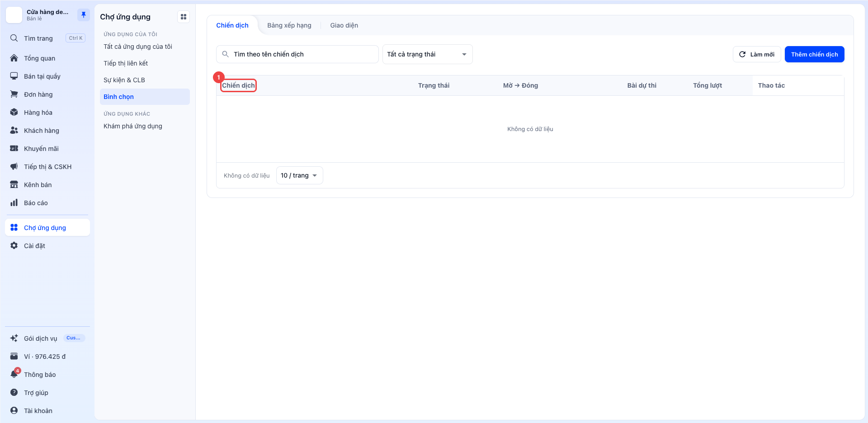Expand the Tất cả trạng thái dropdown
The width and height of the screenshot is (868, 423).
tap(427, 54)
